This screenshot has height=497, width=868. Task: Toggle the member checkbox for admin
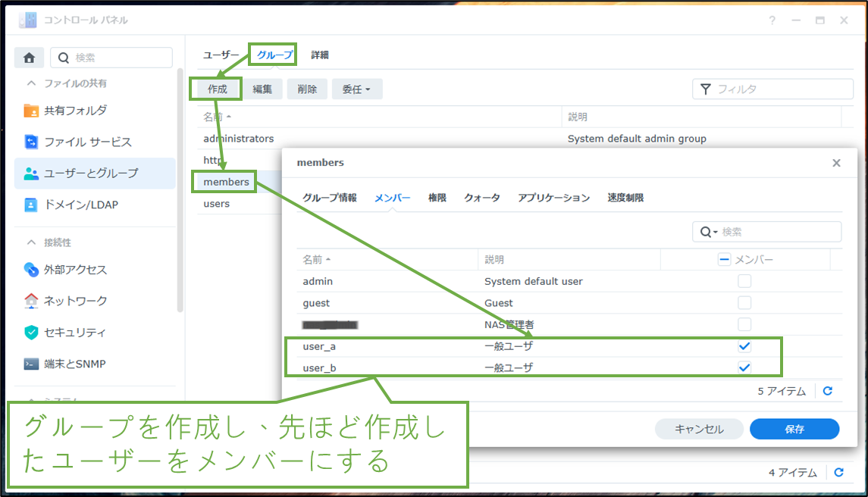[x=744, y=281]
